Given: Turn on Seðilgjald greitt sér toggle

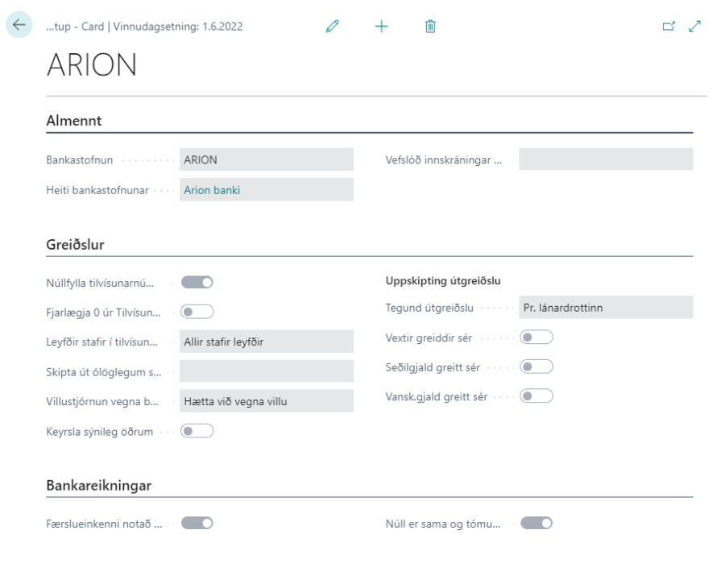Looking at the screenshot, I should click(536, 366).
